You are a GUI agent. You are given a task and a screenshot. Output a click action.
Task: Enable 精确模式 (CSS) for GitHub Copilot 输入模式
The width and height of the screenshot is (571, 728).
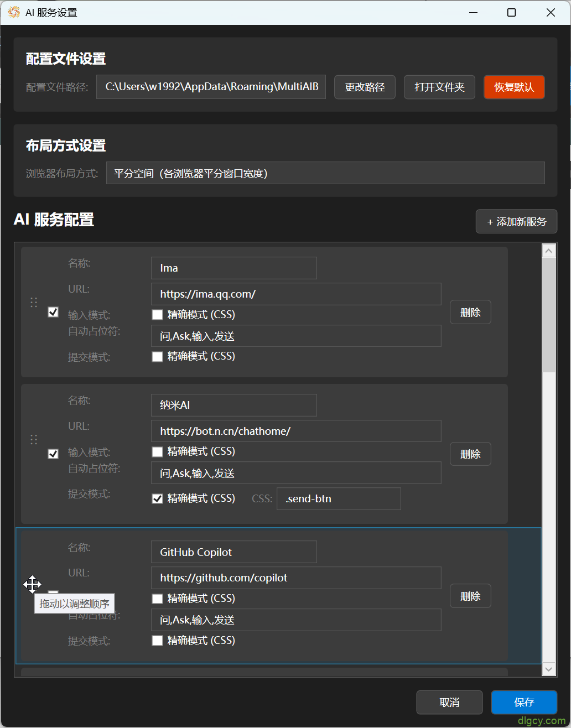[157, 598]
